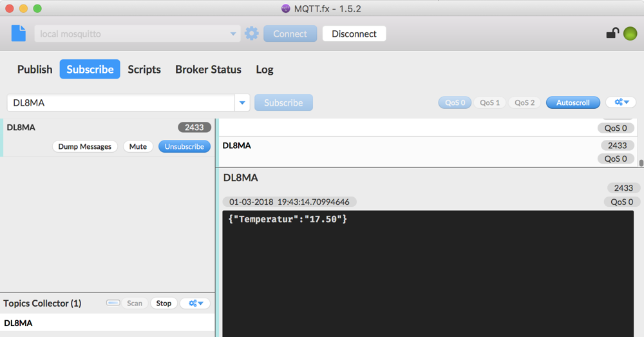644x337 pixels.
Task: Click the QoS 0 badge in message detail
Action: 622,202
